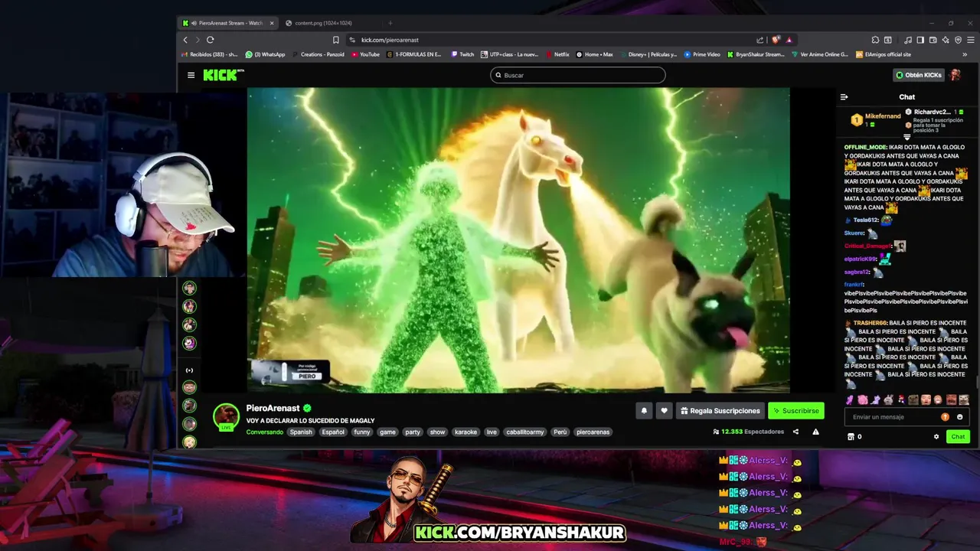The height and width of the screenshot is (551, 980).
Task: Open the Kick hamburger sidebar menu
Action: (x=191, y=75)
